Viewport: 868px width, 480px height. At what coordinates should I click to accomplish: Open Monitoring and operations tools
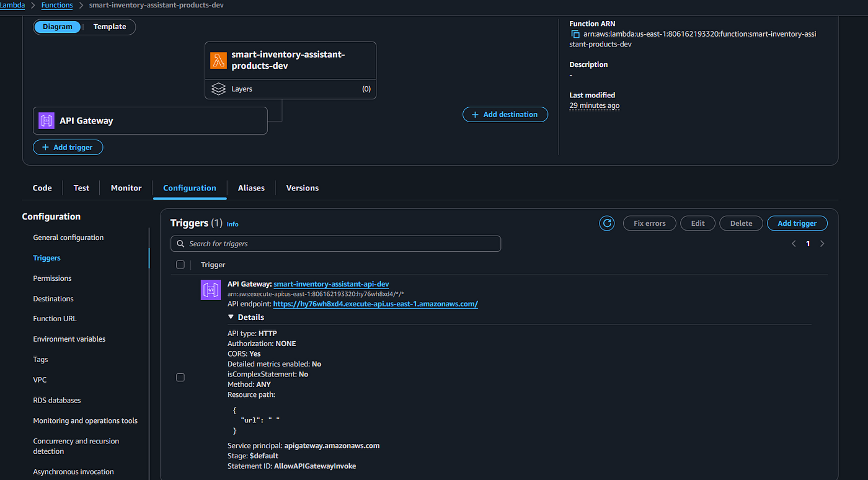coord(86,420)
